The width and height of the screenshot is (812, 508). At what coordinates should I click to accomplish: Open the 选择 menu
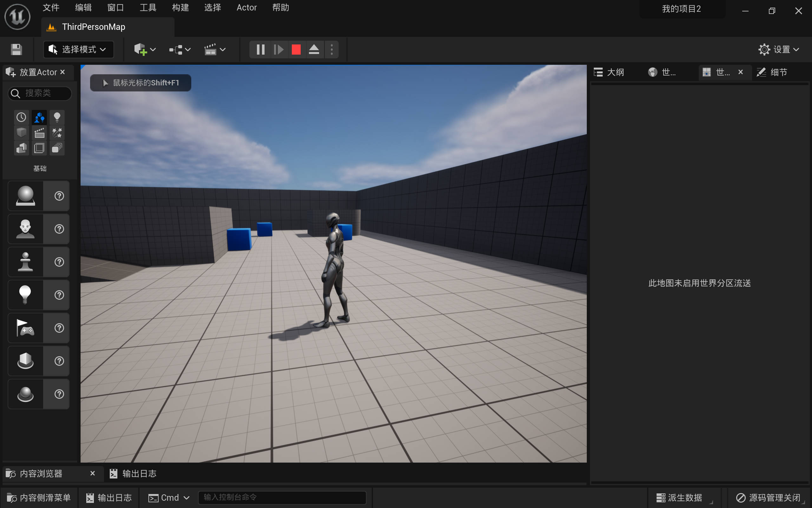coord(213,7)
